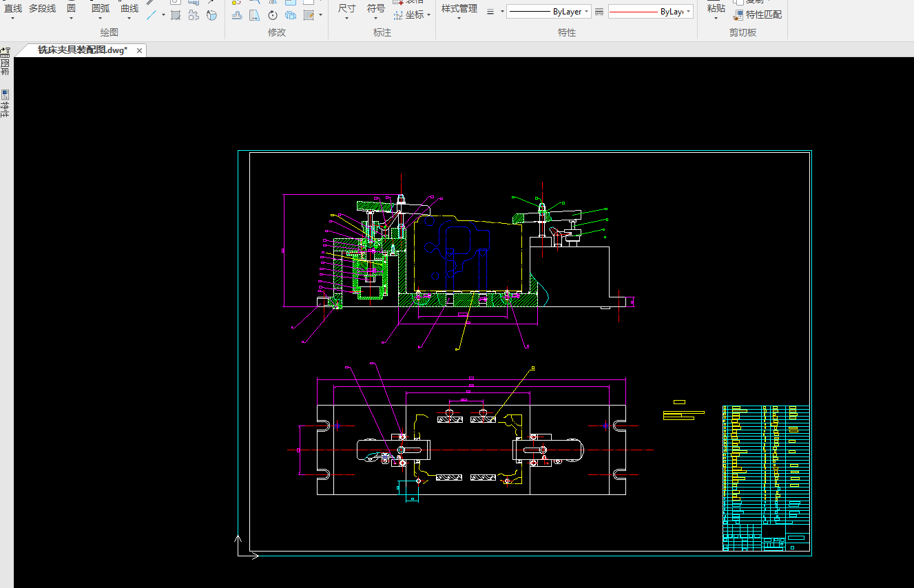Screen dimensions: 914x588
Task: Select the rotate icon in 修改 group
Action: pos(273,15)
